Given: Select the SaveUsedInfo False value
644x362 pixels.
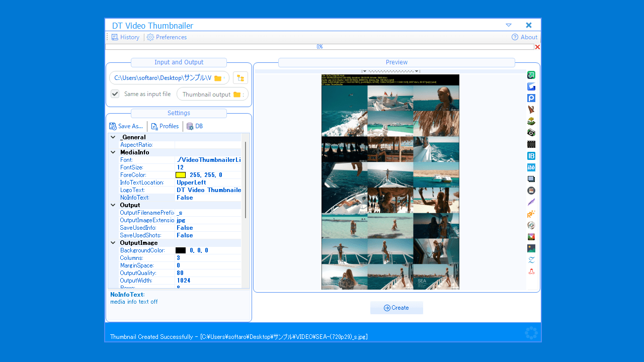Looking at the screenshot, I should click(208, 228).
